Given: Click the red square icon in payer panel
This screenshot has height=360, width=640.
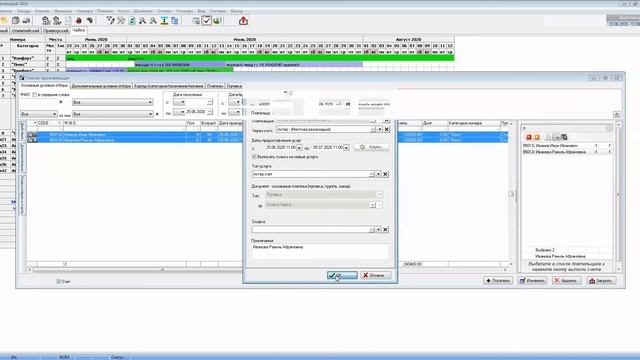Looking at the screenshot, I should pos(529,137).
